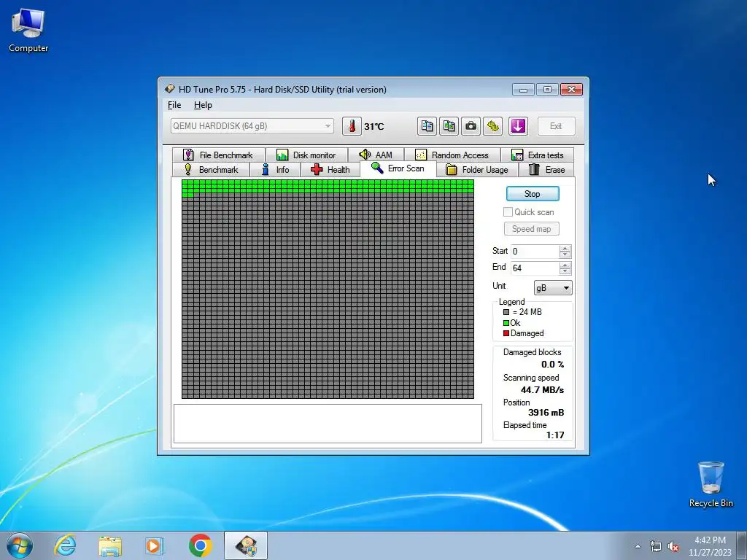The width and height of the screenshot is (747, 560).
Task: Increase the Start value stepper
Action: (x=565, y=248)
